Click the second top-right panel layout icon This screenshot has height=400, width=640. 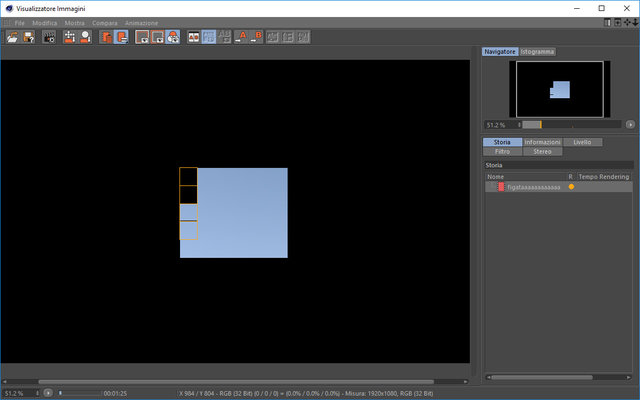618,22
